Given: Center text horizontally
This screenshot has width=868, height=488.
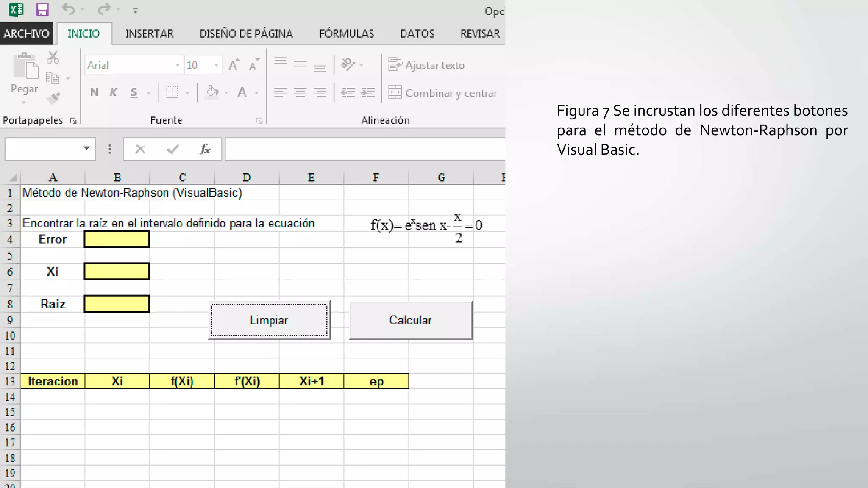Looking at the screenshot, I should pos(300,92).
